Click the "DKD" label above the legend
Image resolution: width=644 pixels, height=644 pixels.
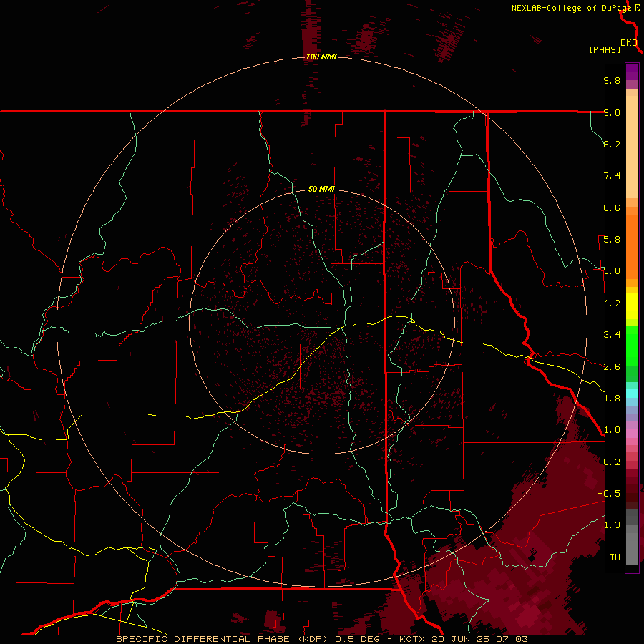[x=629, y=43]
